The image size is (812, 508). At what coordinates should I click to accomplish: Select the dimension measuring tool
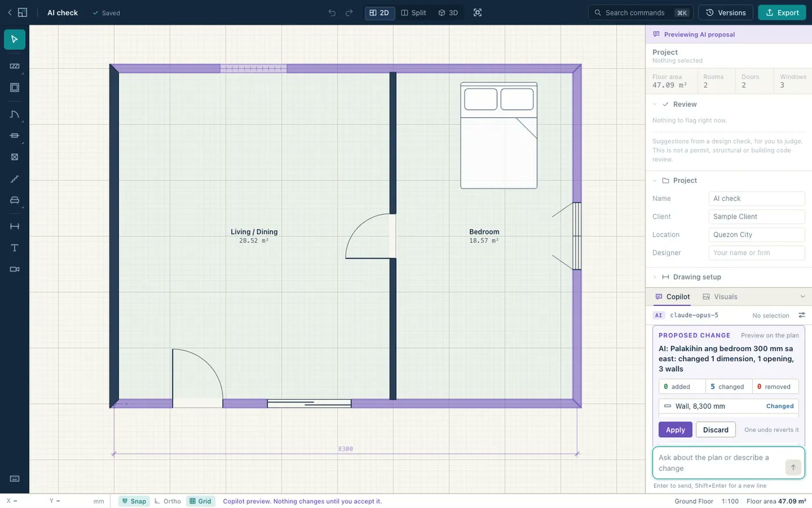pos(14,226)
